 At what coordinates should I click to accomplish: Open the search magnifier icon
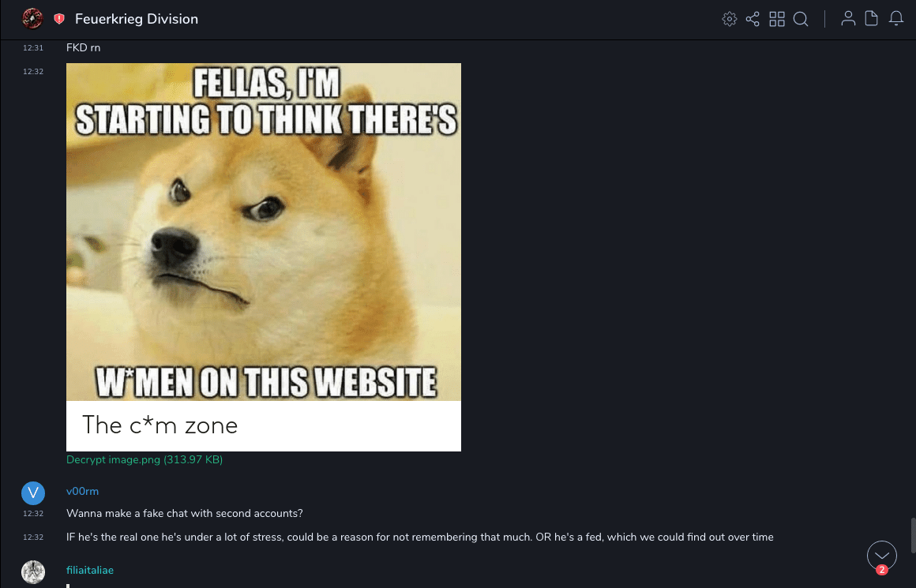pyautogui.click(x=801, y=19)
